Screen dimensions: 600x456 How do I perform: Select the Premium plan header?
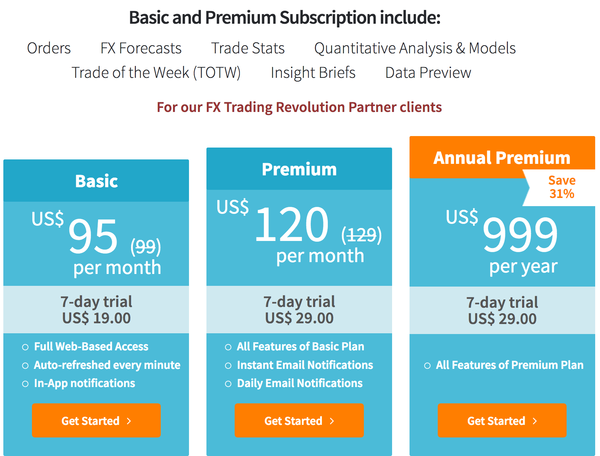pyautogui.click(x=299, y=169)
